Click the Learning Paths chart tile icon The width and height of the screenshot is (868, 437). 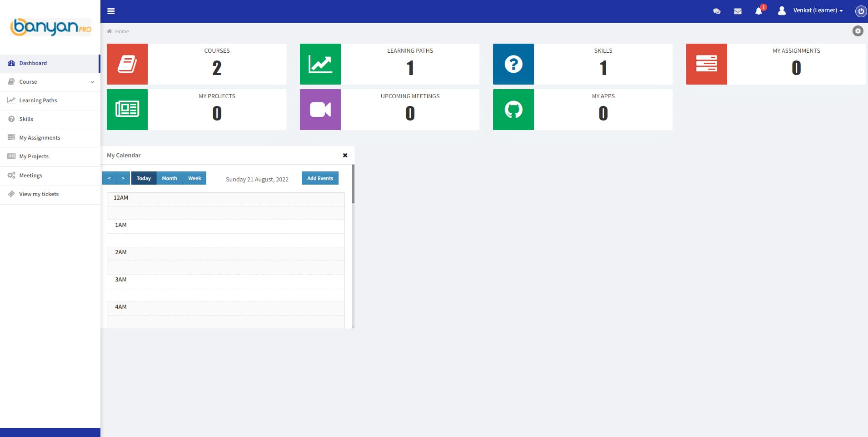click(x=320, y=64)
